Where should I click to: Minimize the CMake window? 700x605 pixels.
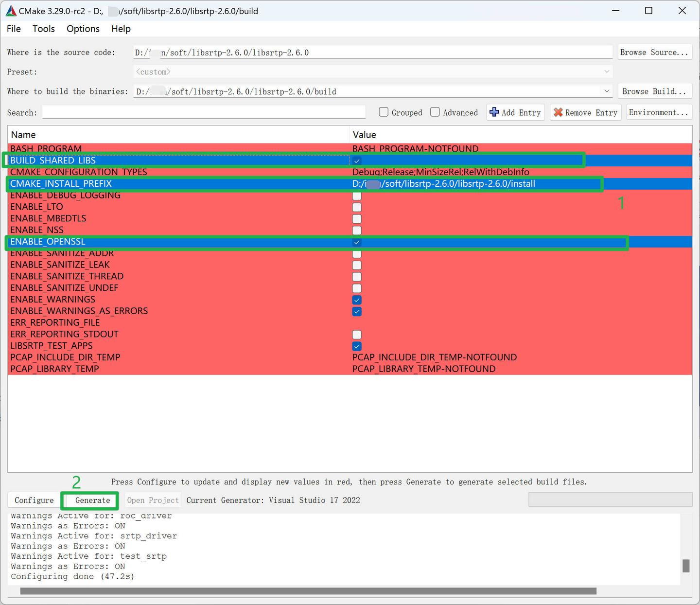[x=615, y=11]
